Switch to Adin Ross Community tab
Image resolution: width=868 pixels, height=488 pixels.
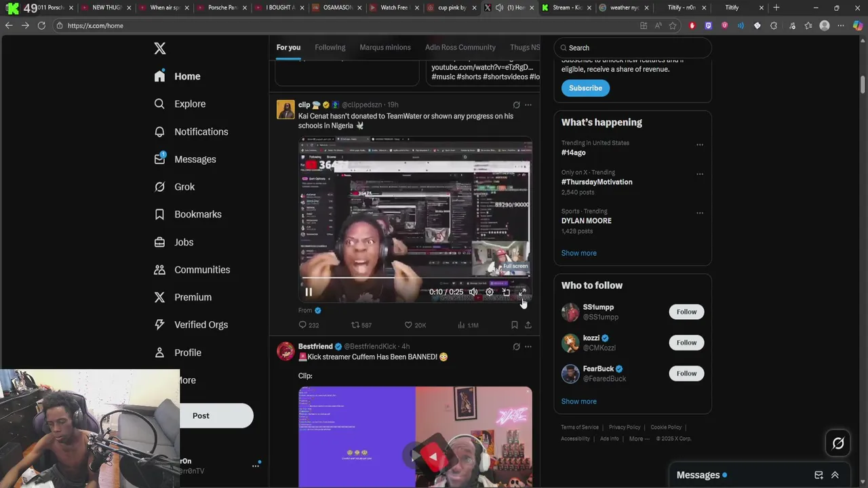(460, 47)
